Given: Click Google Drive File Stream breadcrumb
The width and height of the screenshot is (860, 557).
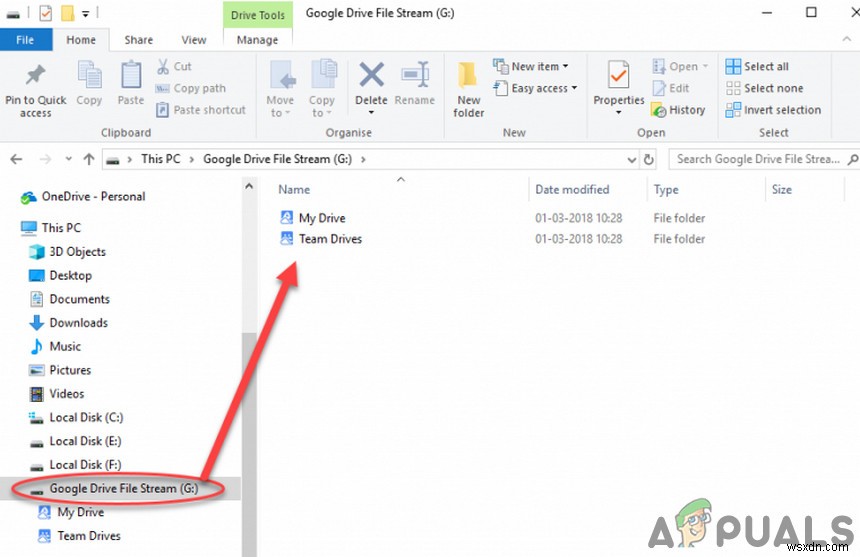Looking at the screenshot, I should [278, 159].
